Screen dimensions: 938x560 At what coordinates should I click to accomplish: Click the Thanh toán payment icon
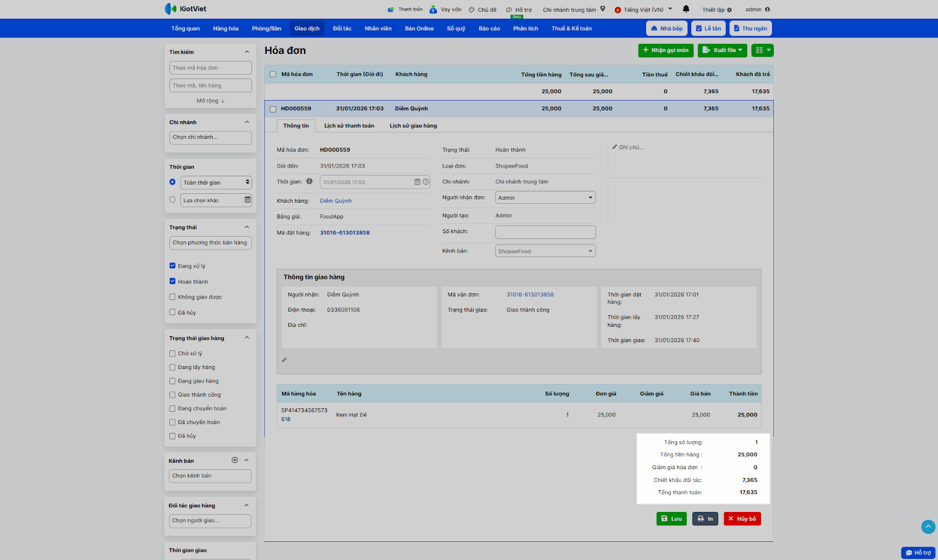click(391, 9)
